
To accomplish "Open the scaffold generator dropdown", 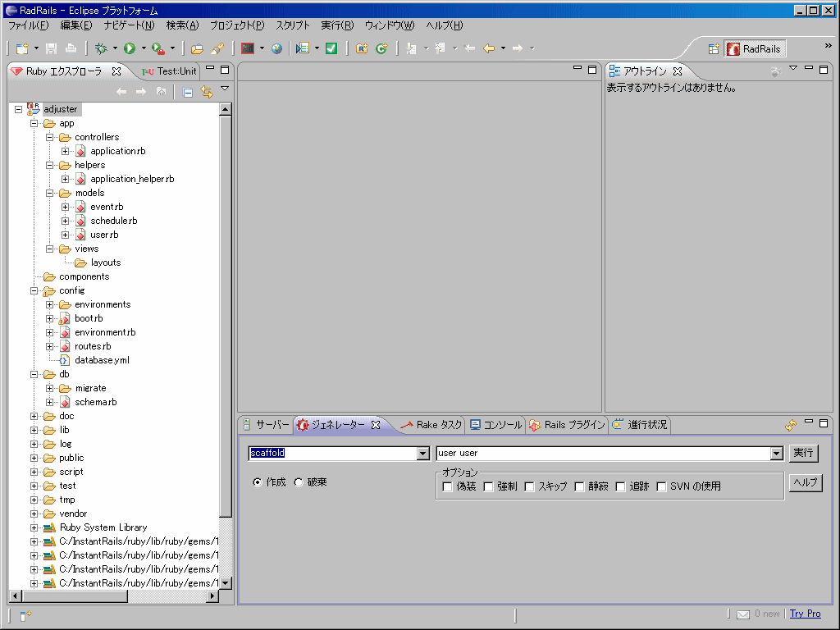I will (x=422, y=454).
